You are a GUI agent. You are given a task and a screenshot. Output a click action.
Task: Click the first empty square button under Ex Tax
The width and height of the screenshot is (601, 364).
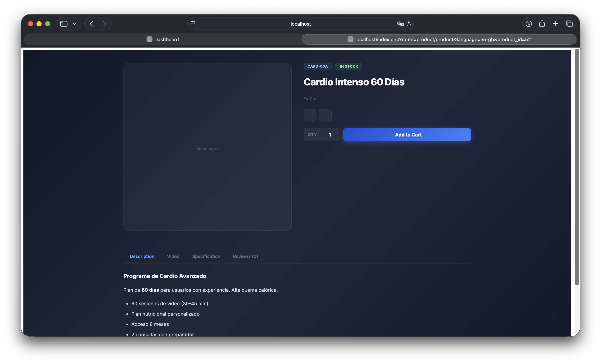pyautogui.click(x=310, y=115)
